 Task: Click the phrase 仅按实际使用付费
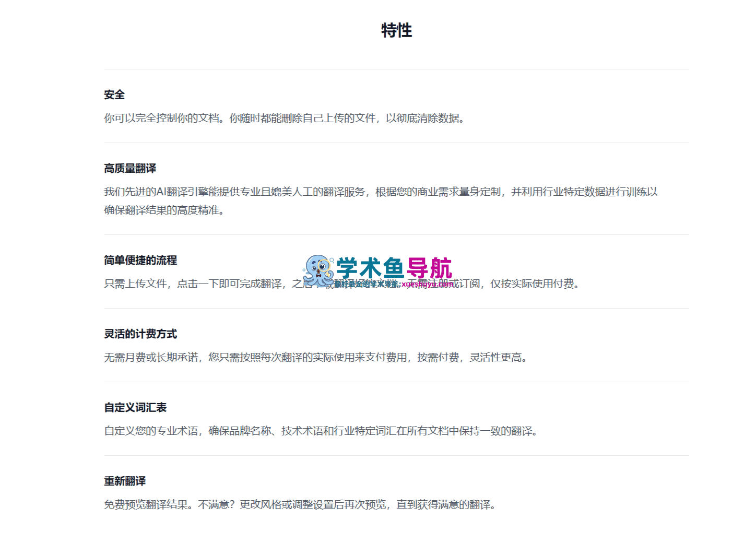[x=532, y=284]
